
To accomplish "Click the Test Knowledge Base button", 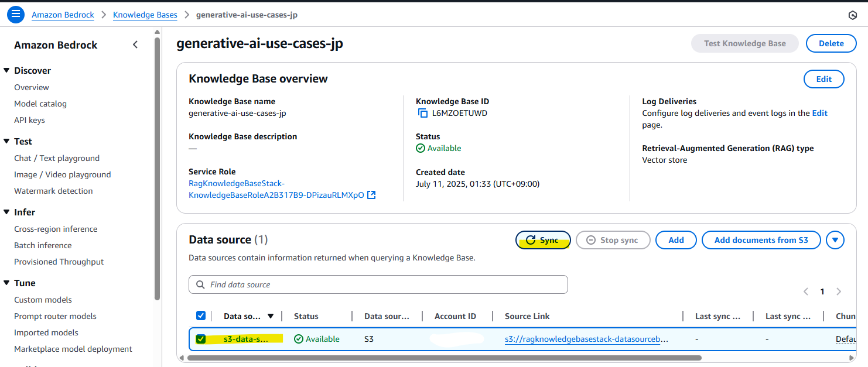I will (744, 43).
